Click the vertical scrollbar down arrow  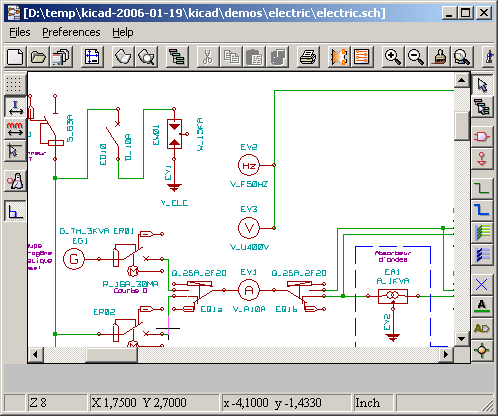click(462, 339)
